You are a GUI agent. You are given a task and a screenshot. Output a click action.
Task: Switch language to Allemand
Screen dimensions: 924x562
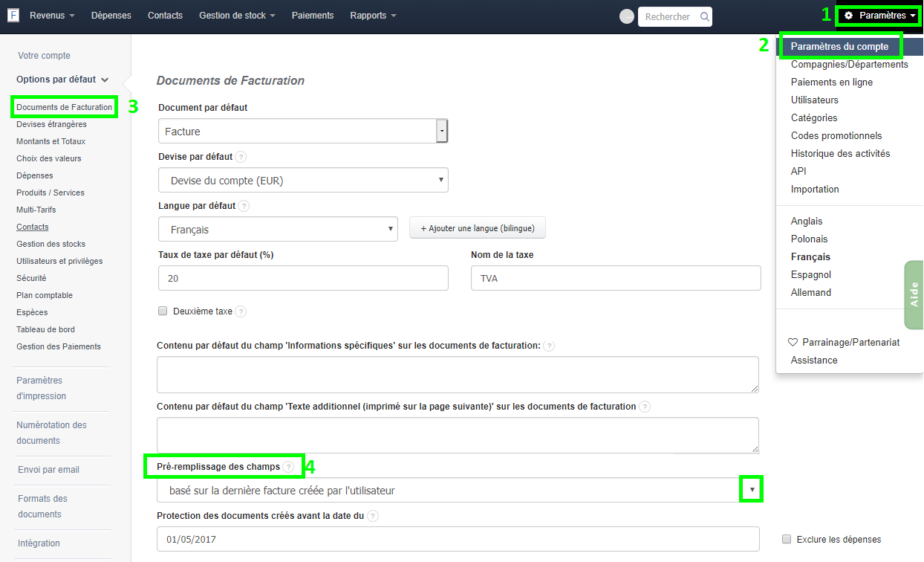coord(811,293)
